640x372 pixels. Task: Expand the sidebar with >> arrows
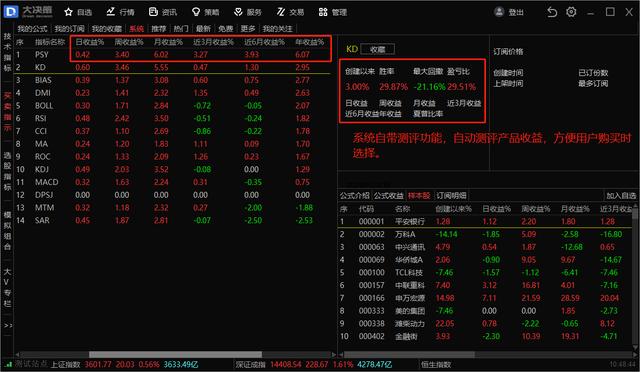click(x=8, y=325)
